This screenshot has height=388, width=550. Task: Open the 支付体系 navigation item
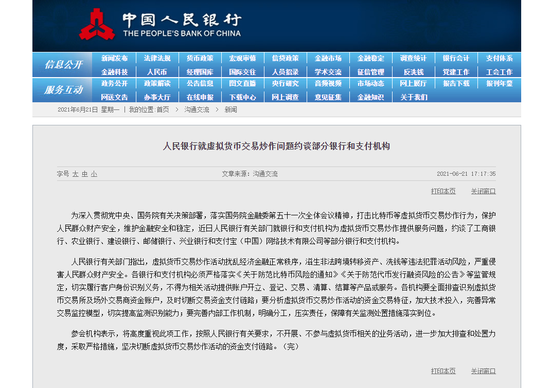pyautogui.click(x=499, y=58)
